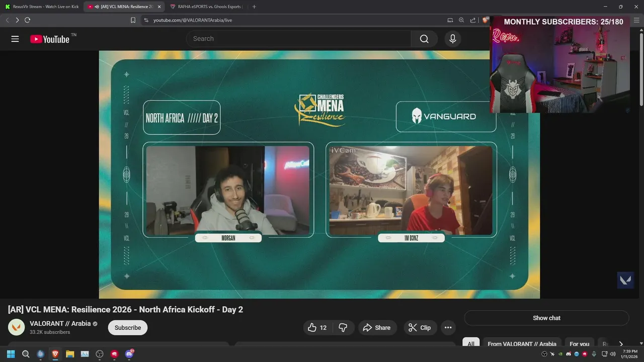644x362 pixels.
Task: Start voice search with microphone icon
Action: [453, 39]
